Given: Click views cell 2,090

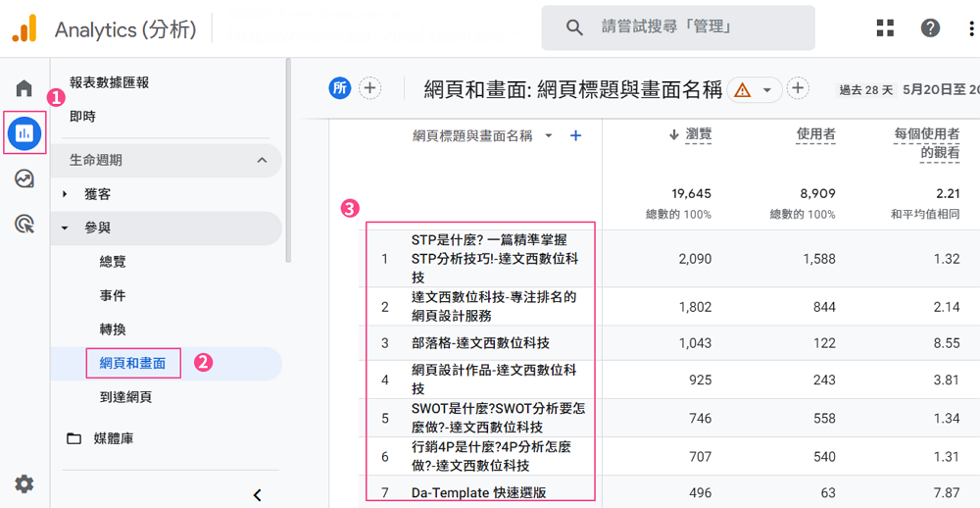Looking at the screenshot, I should click(695, 258).
